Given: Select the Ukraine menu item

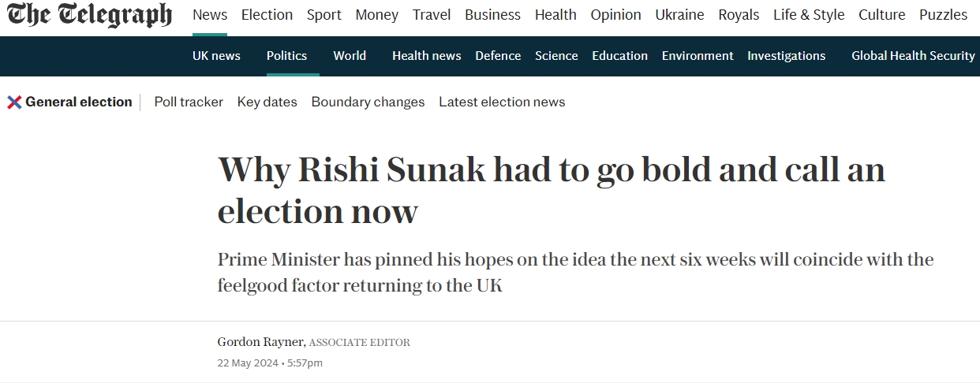Looking at the screenshot, I should pos(679,15).
